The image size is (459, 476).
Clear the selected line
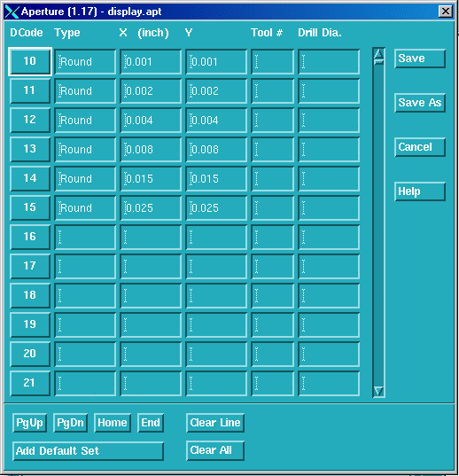(x=215, y=423)
